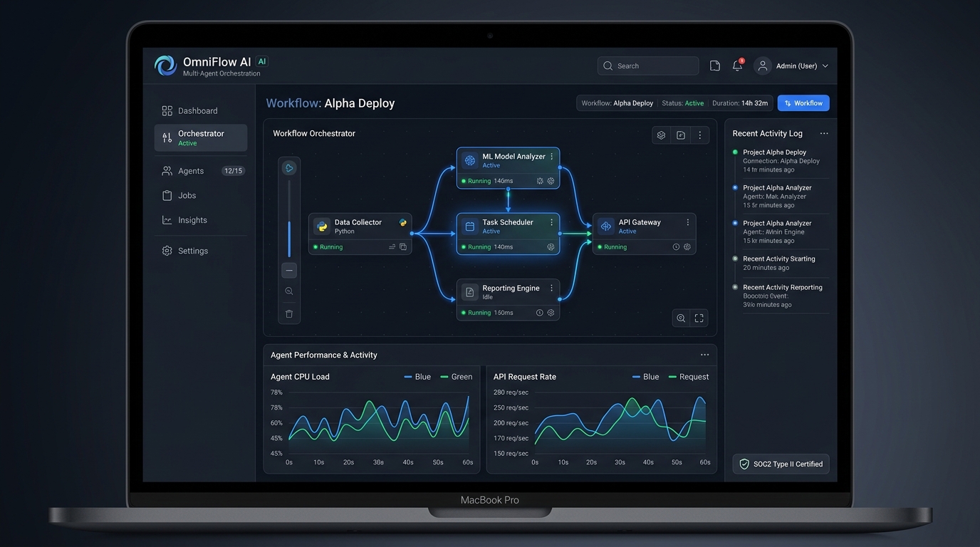Click the copy icon on Data Collector
Screen dimensions: 980x547
(x=403, y=247)
